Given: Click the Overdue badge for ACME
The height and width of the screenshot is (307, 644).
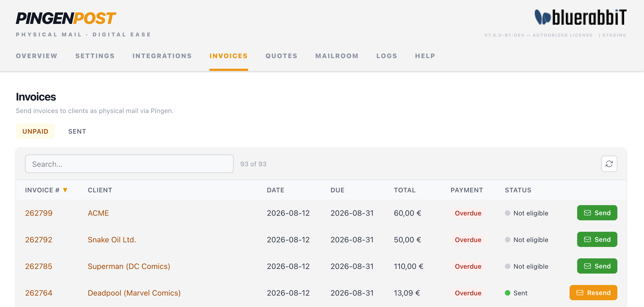Looking at the screenshot, I should point(468,213).
